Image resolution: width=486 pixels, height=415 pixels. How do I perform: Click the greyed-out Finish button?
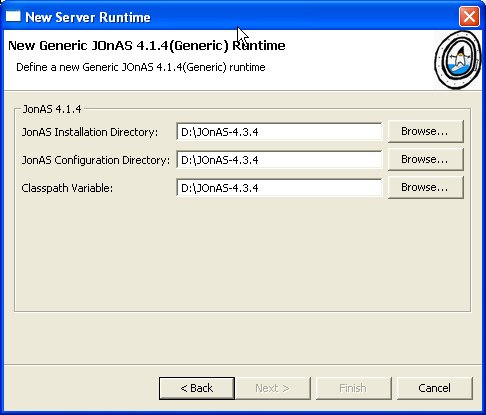pyautogui.click(x=353, y=388)
